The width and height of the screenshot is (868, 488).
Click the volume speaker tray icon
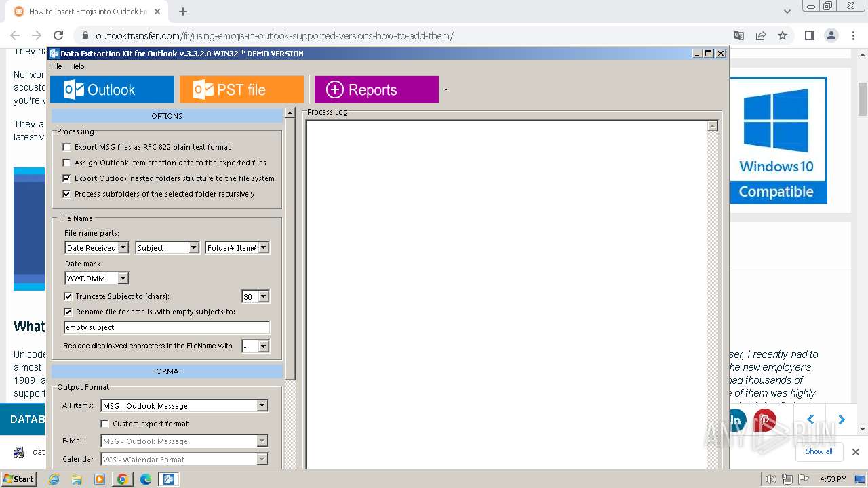tap(770, 479)
